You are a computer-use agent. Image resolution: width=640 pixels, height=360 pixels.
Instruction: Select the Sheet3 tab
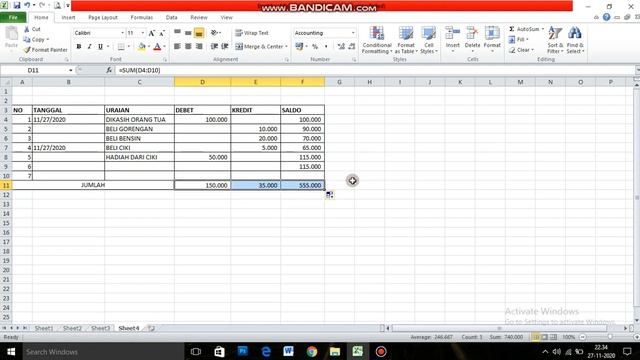click(100, 328)
